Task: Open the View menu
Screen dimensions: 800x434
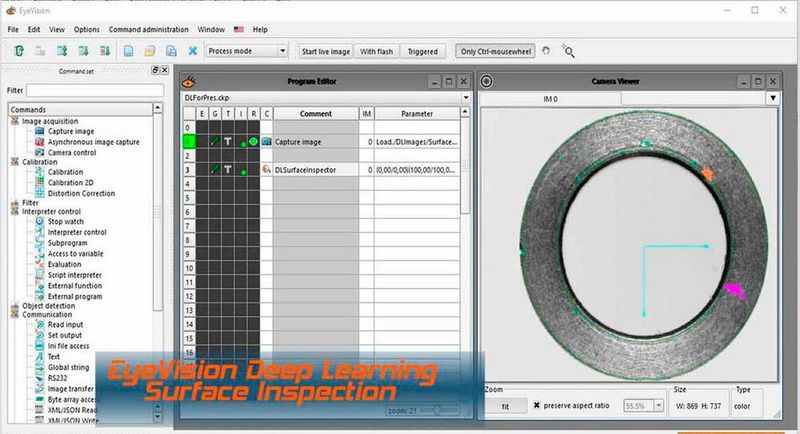Action: click(x=57, y=30)
